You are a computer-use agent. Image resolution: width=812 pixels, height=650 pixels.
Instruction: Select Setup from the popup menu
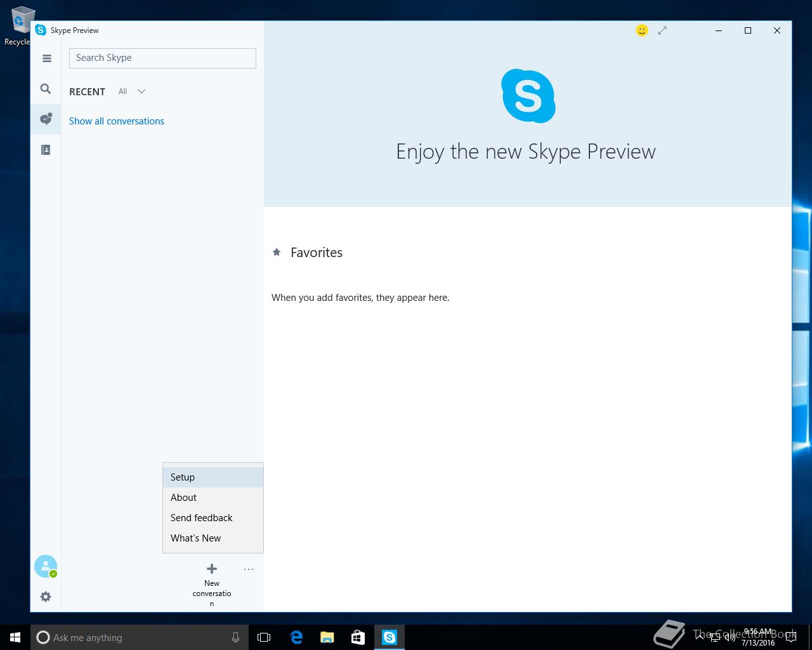213,477
